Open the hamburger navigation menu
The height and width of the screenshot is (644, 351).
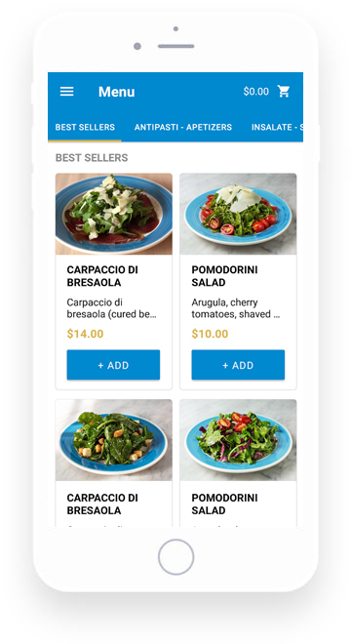click(x=67, y=91)
